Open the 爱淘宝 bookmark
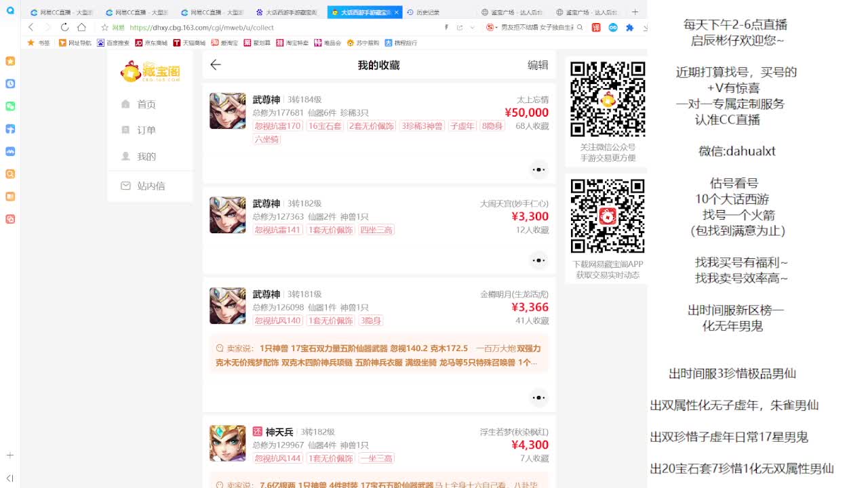This screenshot has height=488, width=868. click(x=224, y=43)
